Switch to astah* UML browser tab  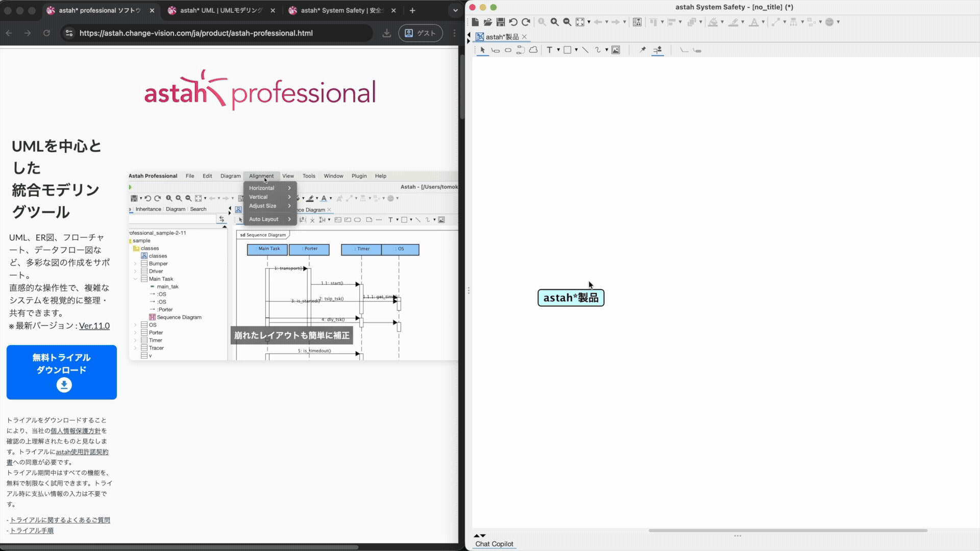coord(220,10)
